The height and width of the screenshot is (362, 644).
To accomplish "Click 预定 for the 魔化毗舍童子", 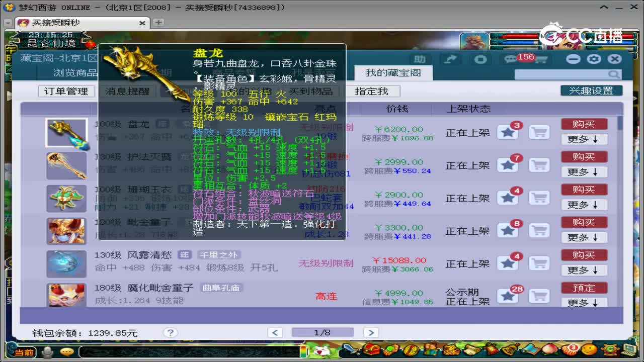I will click(x=584, y=288).
